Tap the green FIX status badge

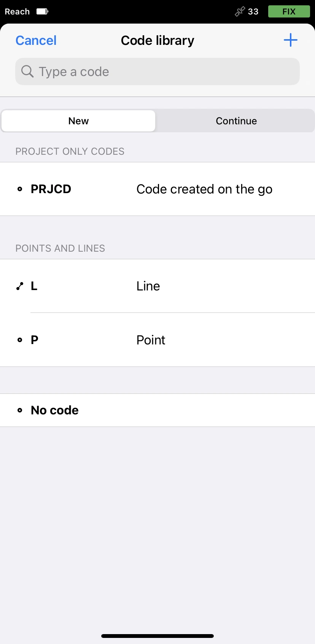[289, 11]
